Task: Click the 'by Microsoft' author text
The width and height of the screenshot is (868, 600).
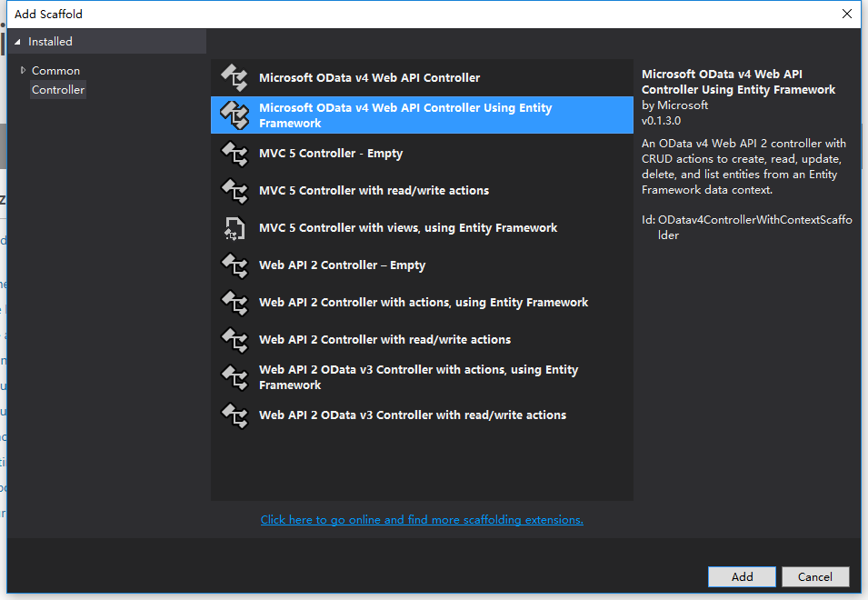Action: [x=674, y=105]
